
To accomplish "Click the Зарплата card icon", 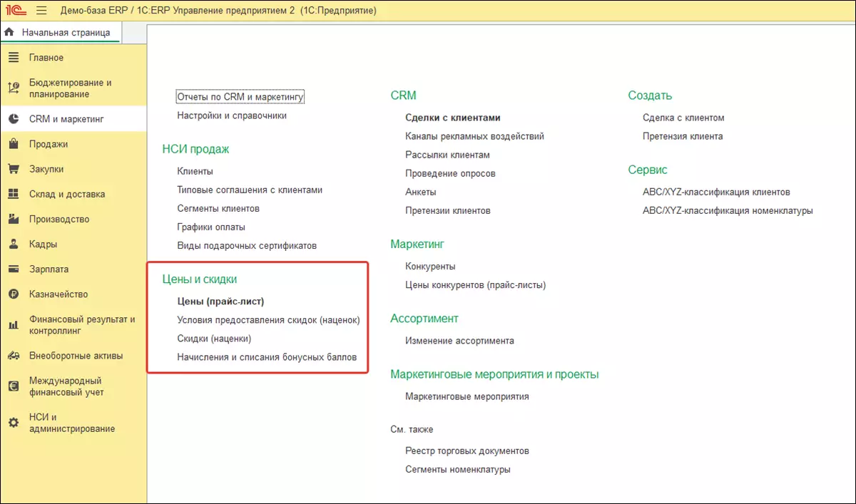I will click(14, 269).
